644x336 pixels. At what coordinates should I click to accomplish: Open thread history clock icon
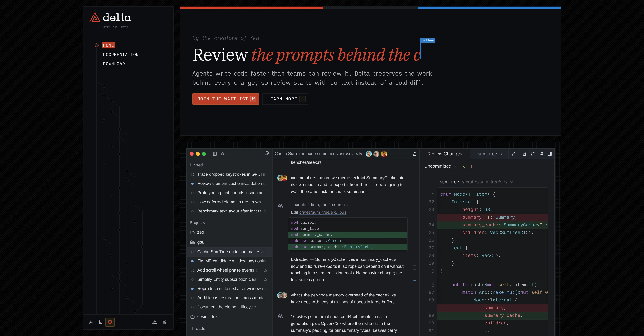click(x=267, y=153)
